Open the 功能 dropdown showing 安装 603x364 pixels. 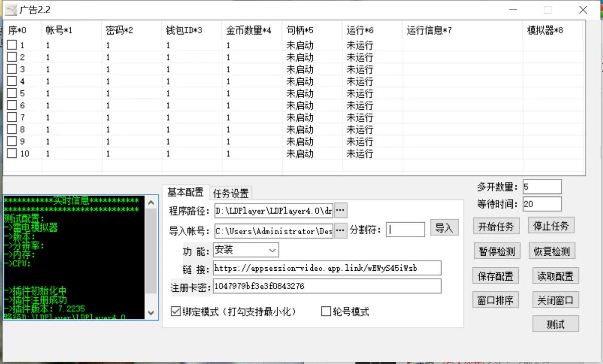pyautogui.click(x=246, y=249)
